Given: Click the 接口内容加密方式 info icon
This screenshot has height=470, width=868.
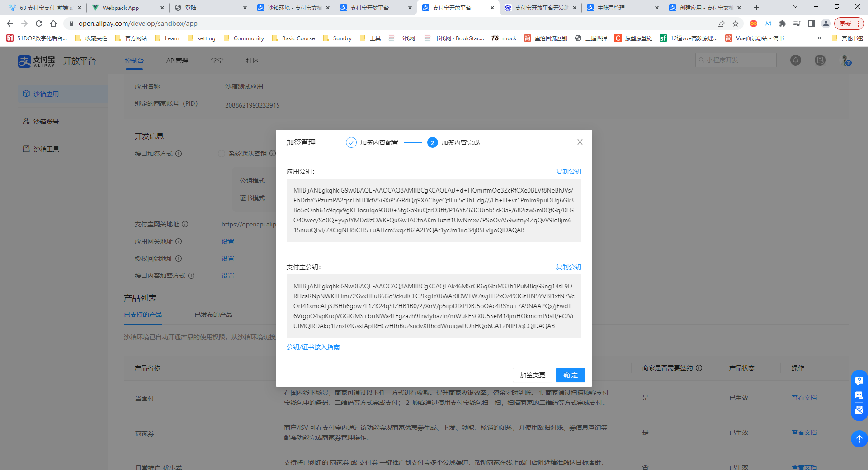Looking at the screenshot, I should click(x=191, y=276).
